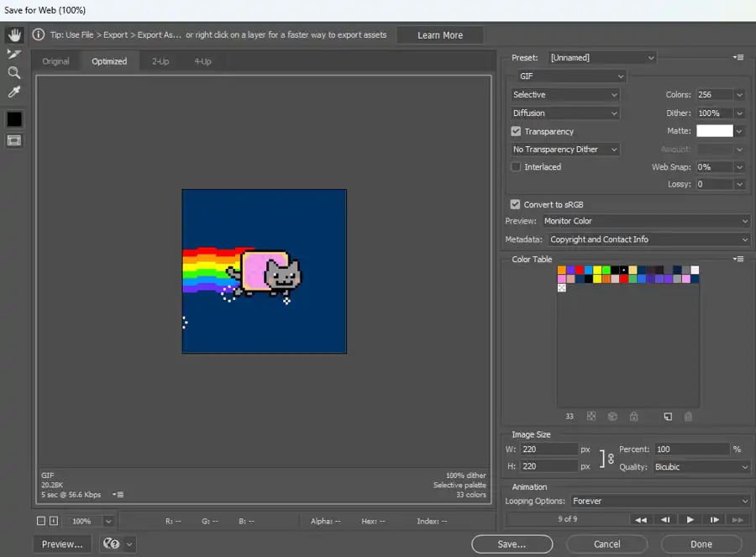Open the Selective color reduction dropdown
The height and width of the screenshot is (557, 756).
click(564, 95)
